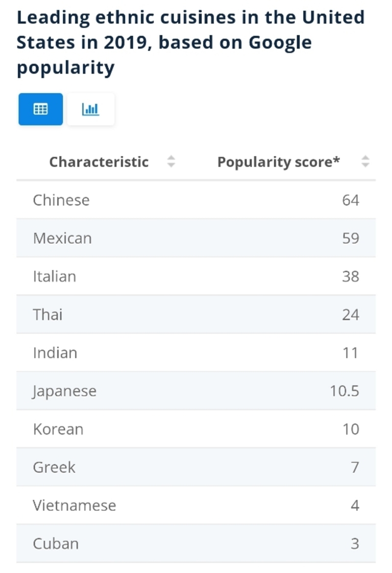Viewport: 392px width, 573px height.
Task: Click Chinese popularity score value 64
Action: click(x=350, y=200)
